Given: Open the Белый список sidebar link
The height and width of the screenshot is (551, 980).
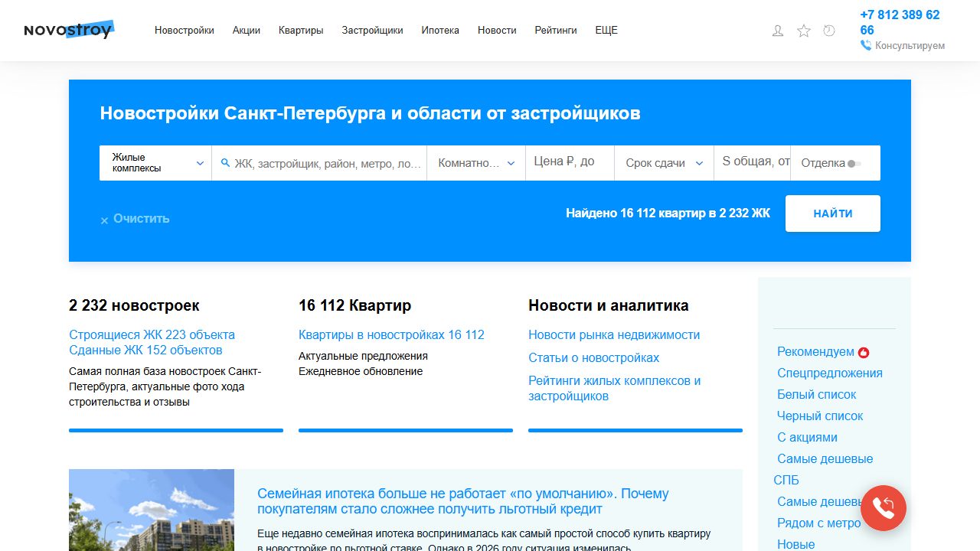Looking at the screenshot, I should 817,395.
